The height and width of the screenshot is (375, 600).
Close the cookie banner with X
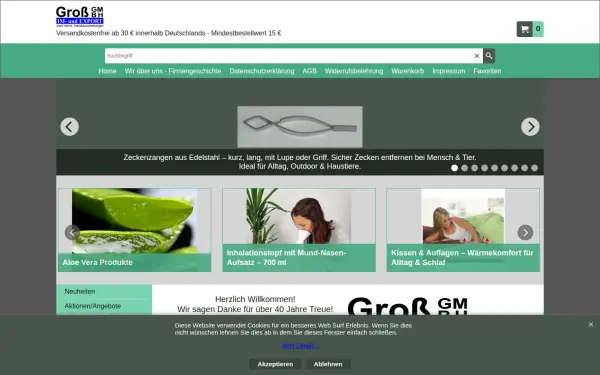591,324
